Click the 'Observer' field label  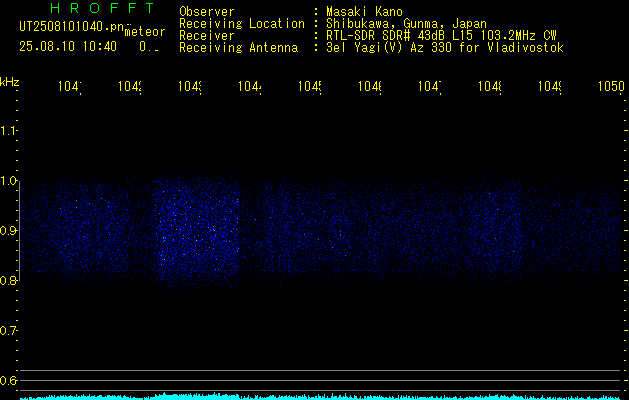207,12
